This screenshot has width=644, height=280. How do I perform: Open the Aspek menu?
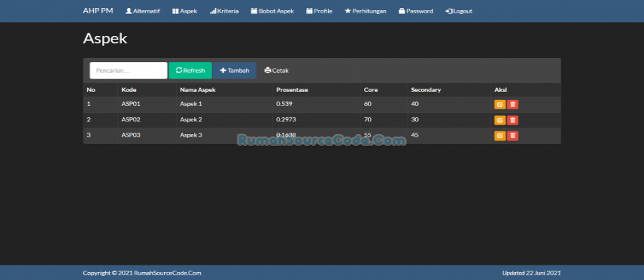185,11
